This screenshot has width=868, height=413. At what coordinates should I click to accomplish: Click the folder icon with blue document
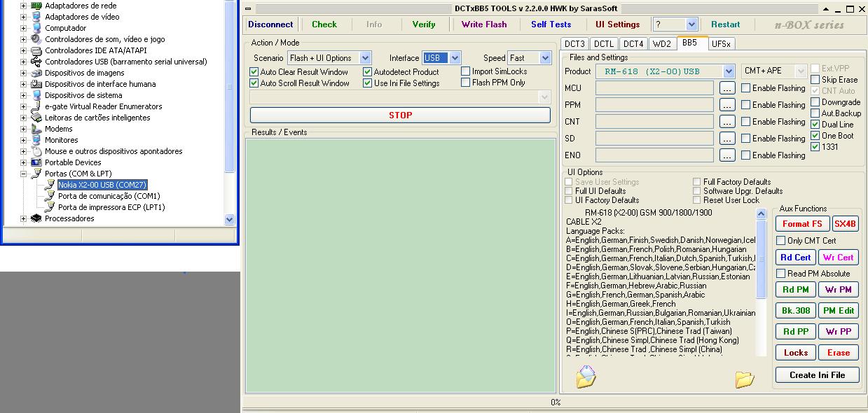coord(586,377)
